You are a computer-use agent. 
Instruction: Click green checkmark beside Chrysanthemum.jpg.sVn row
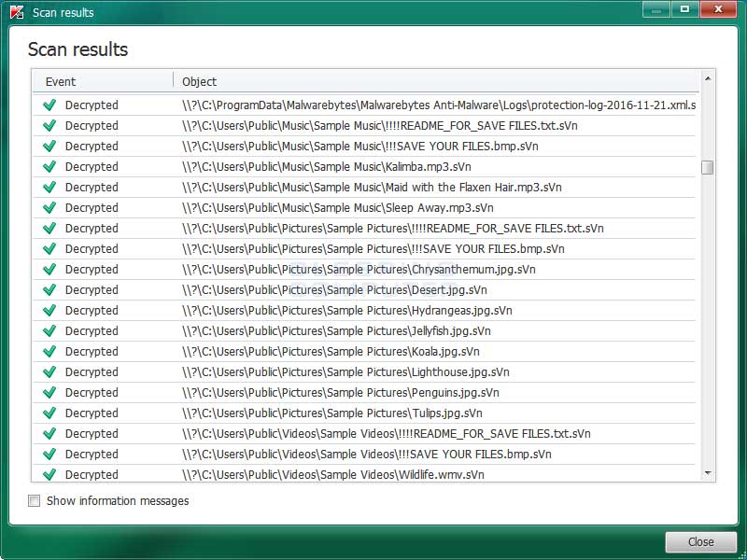coord(49,270)
